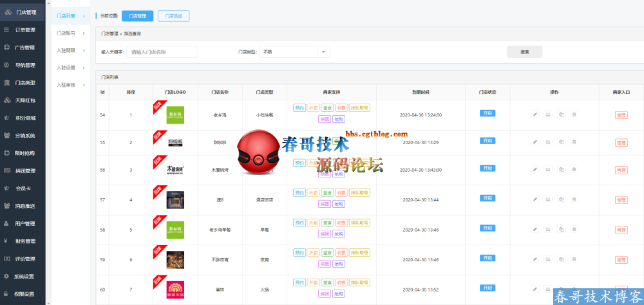Edit store 甜啦啦 with pencil icon
644x305 pixels.
(535, 142)
